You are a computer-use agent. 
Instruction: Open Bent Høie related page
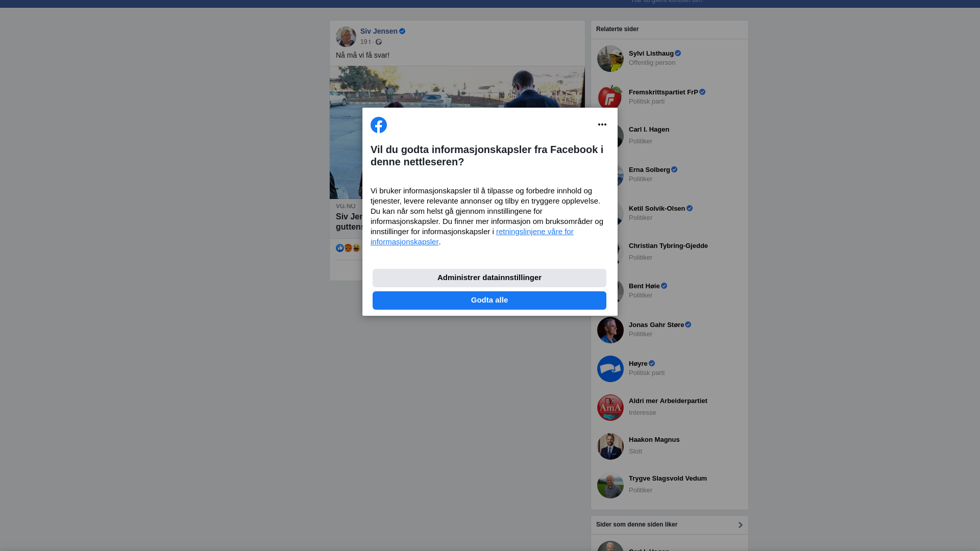(x=644, y=286)
